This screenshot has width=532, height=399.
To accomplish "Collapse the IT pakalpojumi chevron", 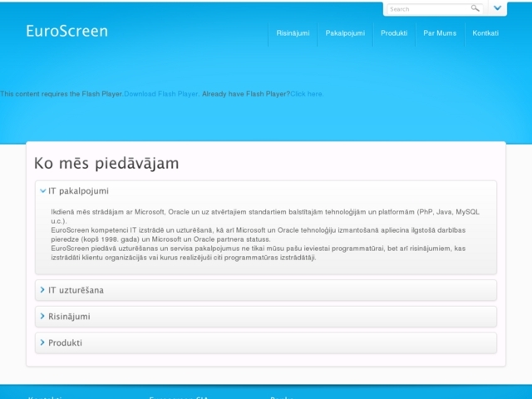I will [x=42, y=190].
